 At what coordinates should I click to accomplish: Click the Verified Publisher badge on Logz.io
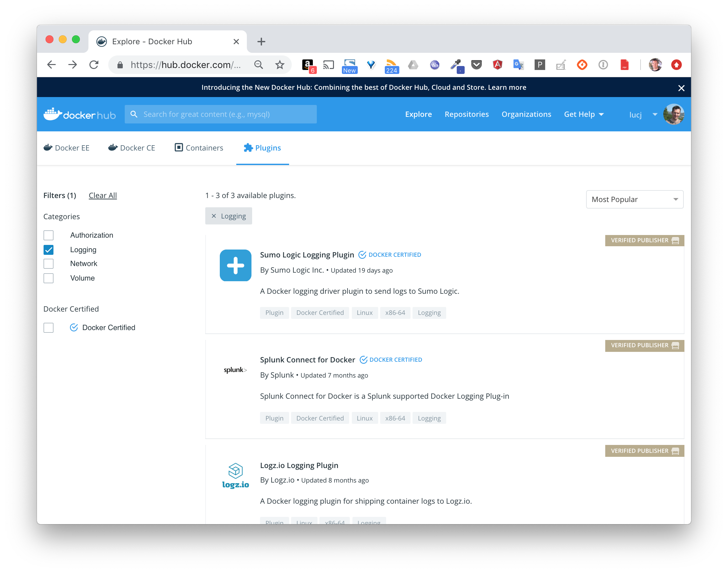(645, 451)
